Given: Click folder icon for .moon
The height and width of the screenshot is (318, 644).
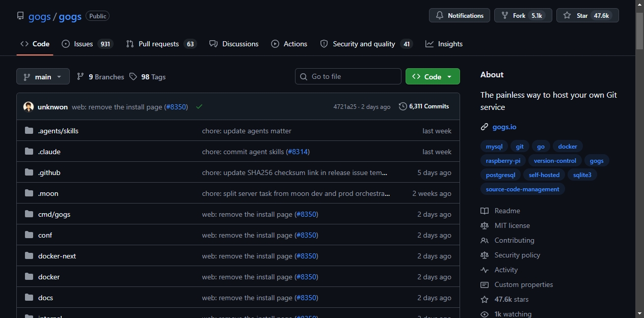Looking at the screenshot, I should (x=29, y=193).
